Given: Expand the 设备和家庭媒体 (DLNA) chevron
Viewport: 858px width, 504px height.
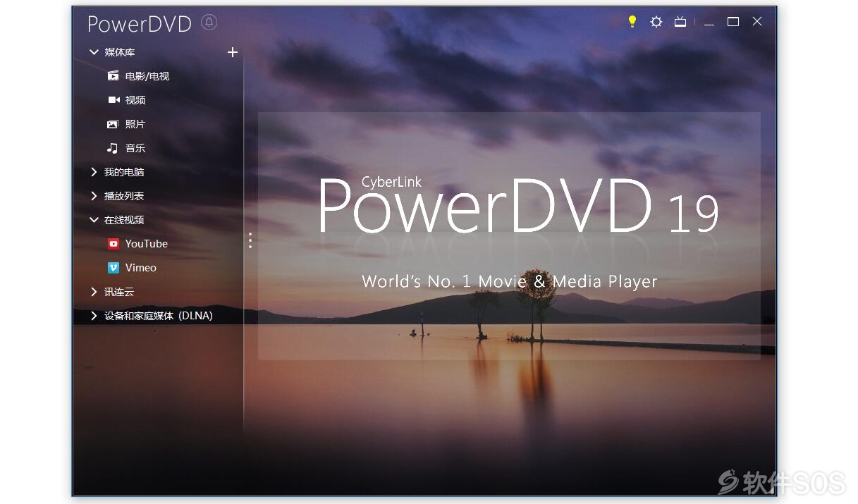Looking at the screenshot, I should [94, 316].
